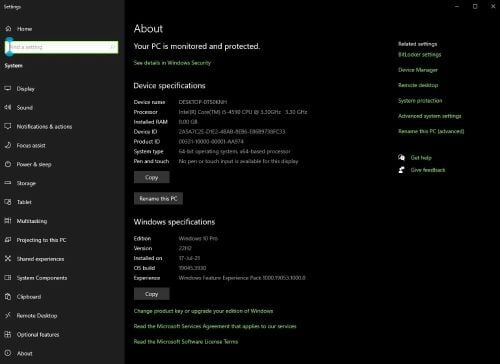This screenshot has width=500, height=364.
Task: Focus the Find a setting search box
Action: pos(62,47)
